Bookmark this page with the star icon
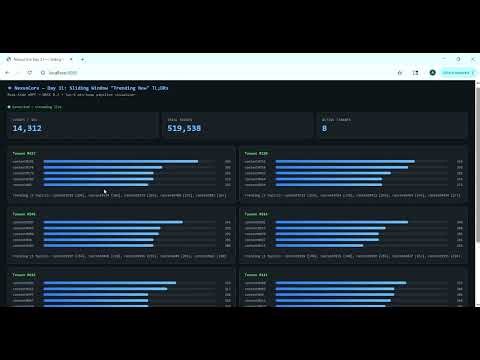This screenshot has width=480, height=360. click(x=400, y=73)
